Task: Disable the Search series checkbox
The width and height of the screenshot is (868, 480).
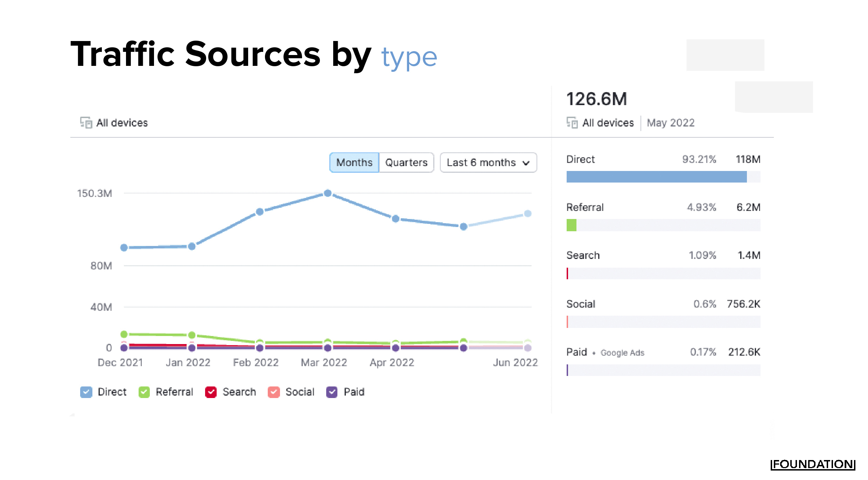Action: point(211,392)
